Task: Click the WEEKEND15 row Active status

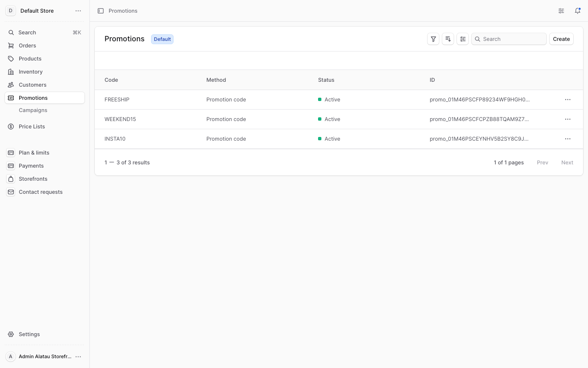Action: click(x=329, y=119)
